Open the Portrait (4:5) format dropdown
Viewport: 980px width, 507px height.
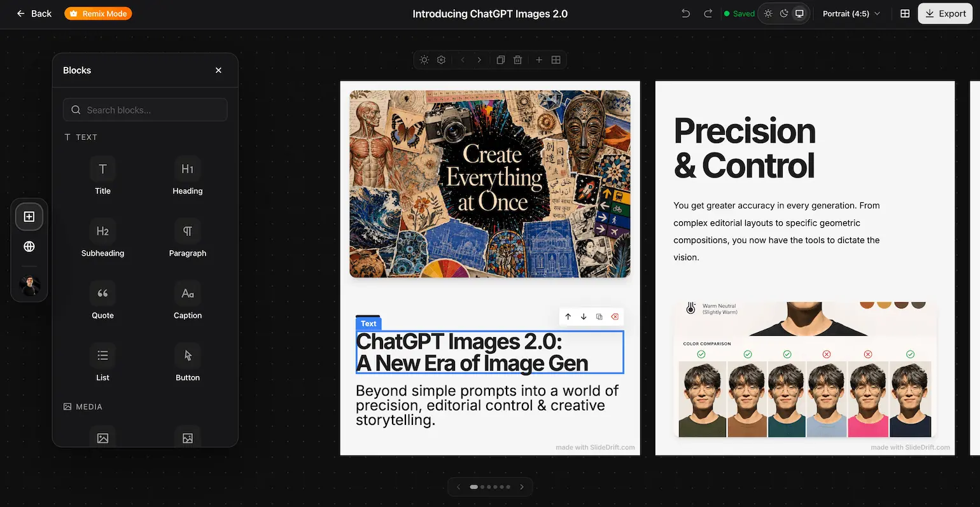[x=851, y=13]
